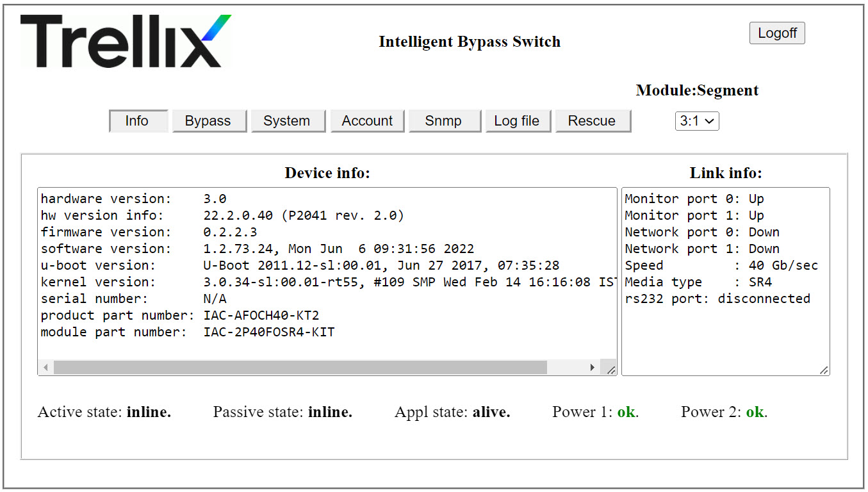Click the hardware version line
868x492 pixels.
pyautogui.click(x=134, y=199)
